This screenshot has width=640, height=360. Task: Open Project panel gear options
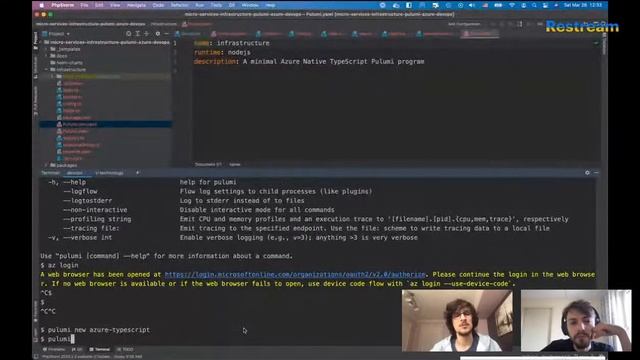coord(158,33)
